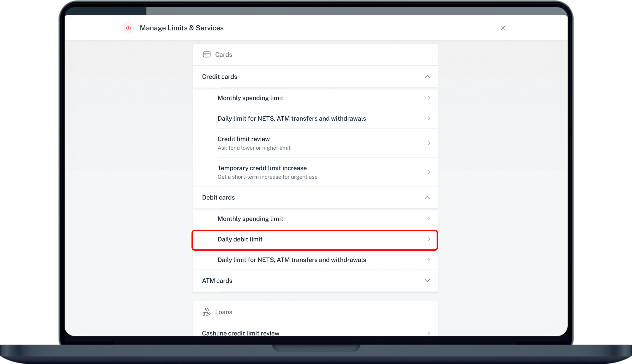Click chevron next to Daily debit limit
Viewport: 632px width, 364px height.
[429, 240]
